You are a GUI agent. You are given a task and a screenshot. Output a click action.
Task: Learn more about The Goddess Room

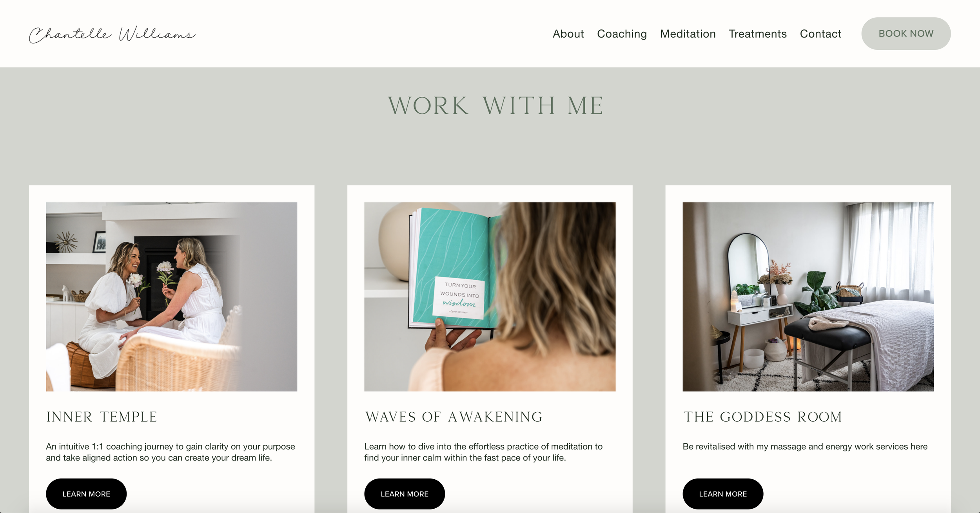(x=723, y=494)
